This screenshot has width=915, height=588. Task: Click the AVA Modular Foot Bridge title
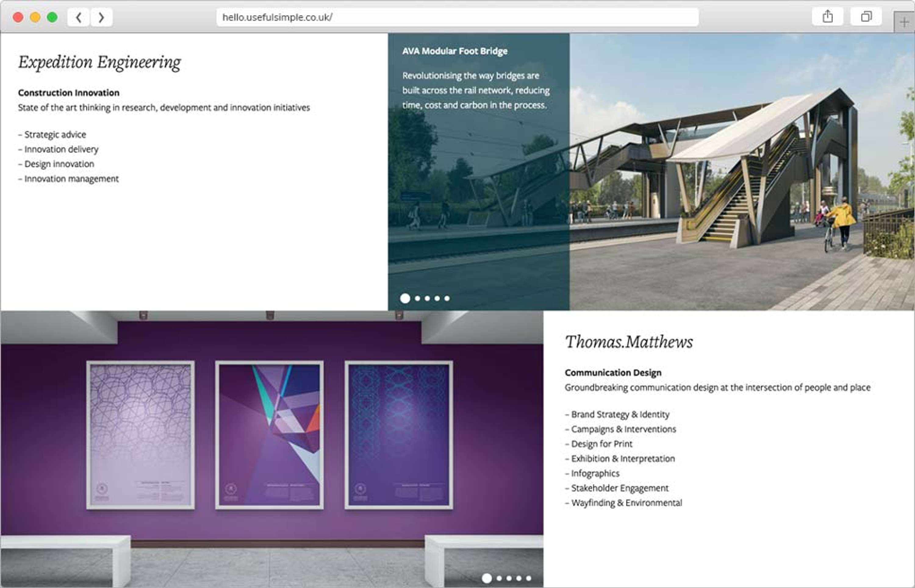click(x=455, y=51)
